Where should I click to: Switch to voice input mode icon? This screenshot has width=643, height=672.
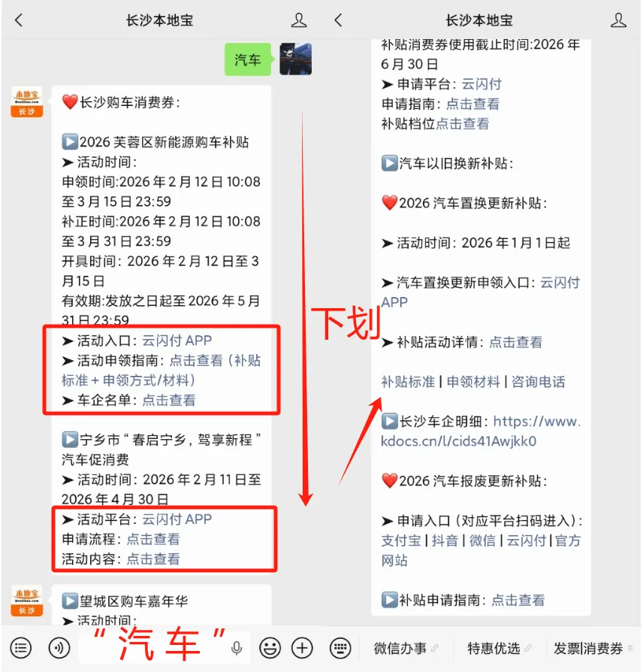(59, 648)
